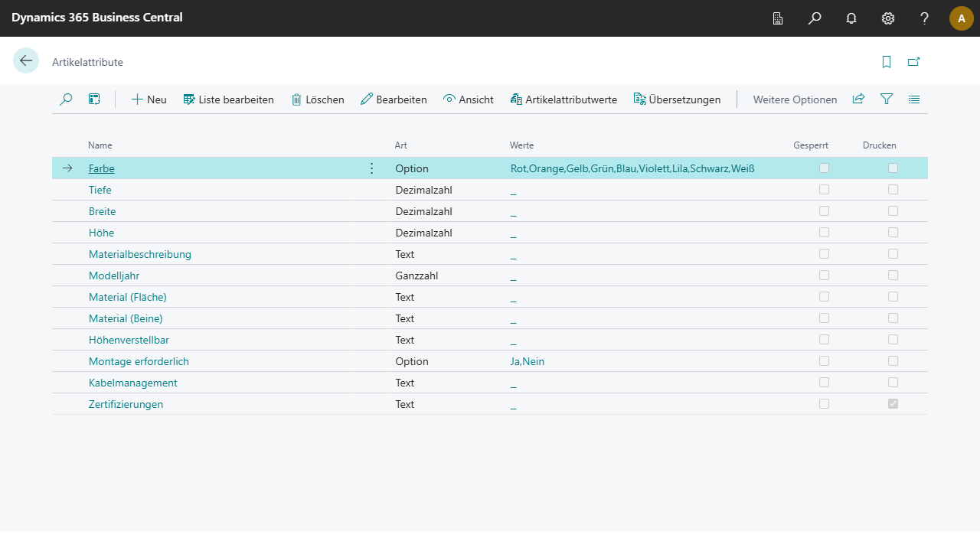Screen dimensions: 980x551
Task: Check Drucken box for Montage erforderlich
Action: pyautogui.click(x=893, y=361)
